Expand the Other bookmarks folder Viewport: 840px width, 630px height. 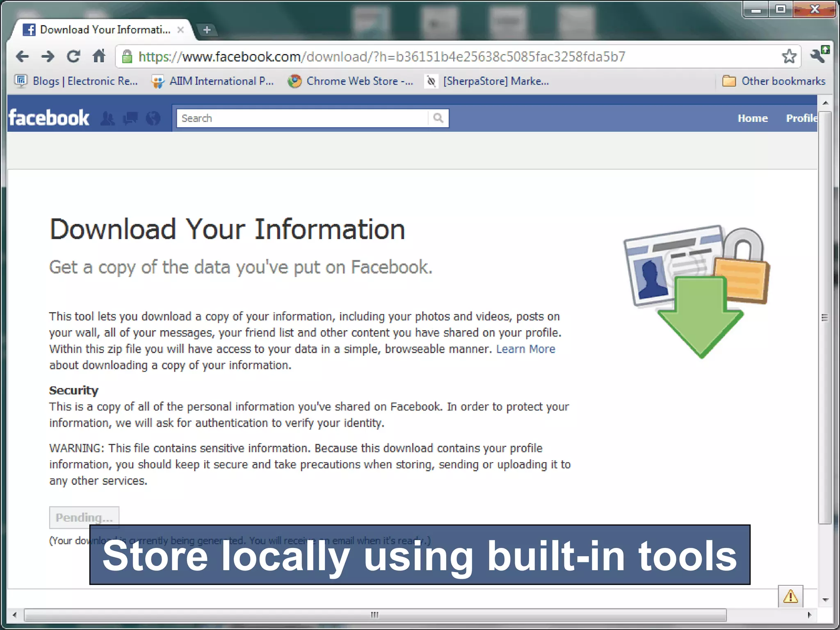coord(774,81)
